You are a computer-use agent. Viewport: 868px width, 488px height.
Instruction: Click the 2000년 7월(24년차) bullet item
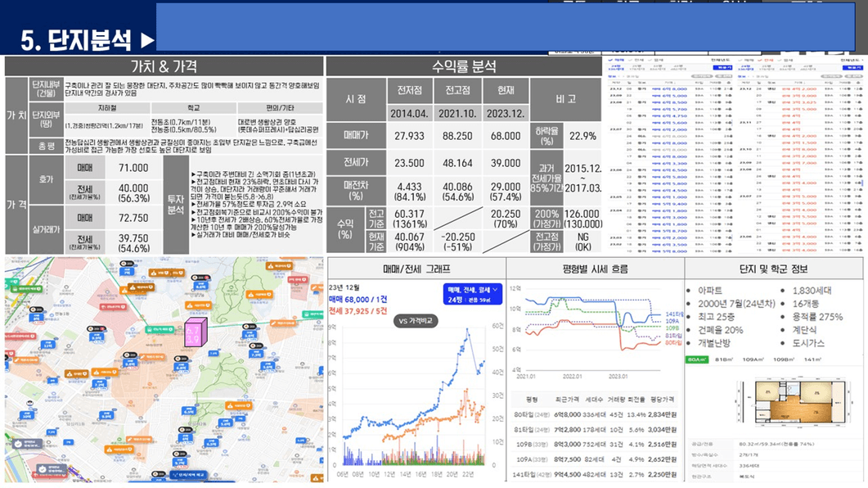736,304
